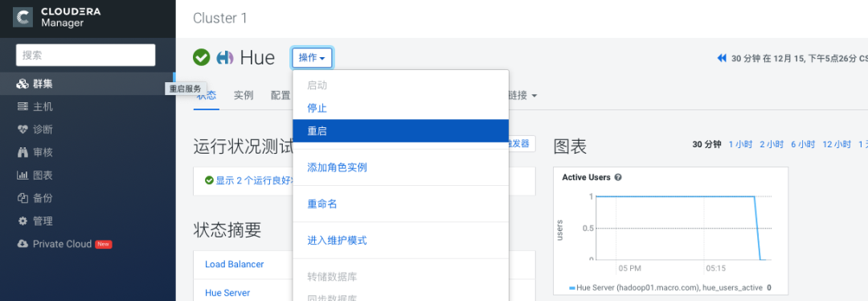
Task: Set chart range to 30 分钟
Action: pyautogui.click(x=707, y=144)
